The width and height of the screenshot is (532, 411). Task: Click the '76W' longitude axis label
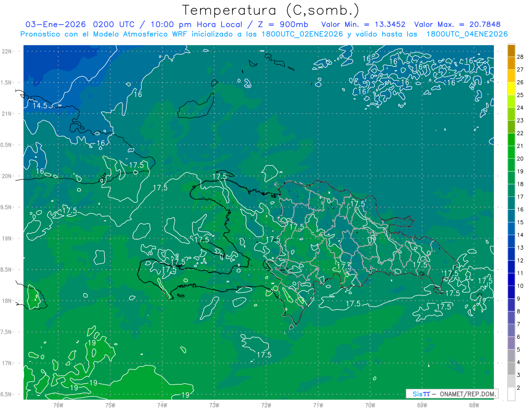click(58, 405)
